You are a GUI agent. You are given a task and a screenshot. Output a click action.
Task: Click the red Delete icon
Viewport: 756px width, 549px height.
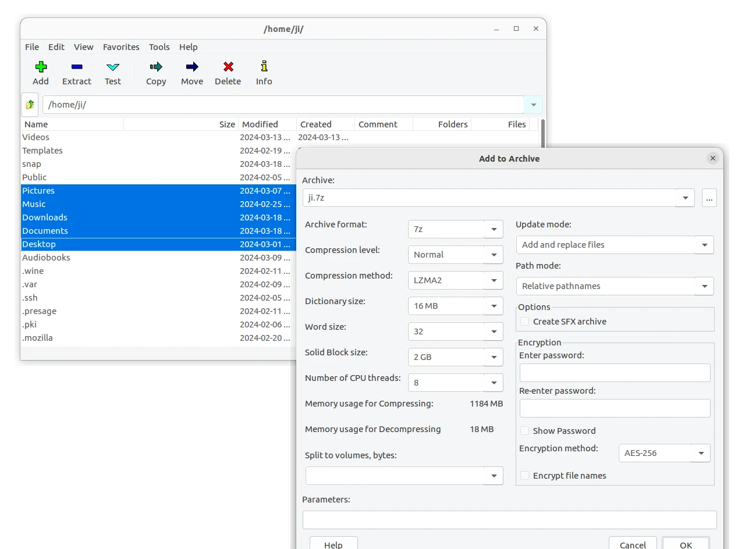228,66
